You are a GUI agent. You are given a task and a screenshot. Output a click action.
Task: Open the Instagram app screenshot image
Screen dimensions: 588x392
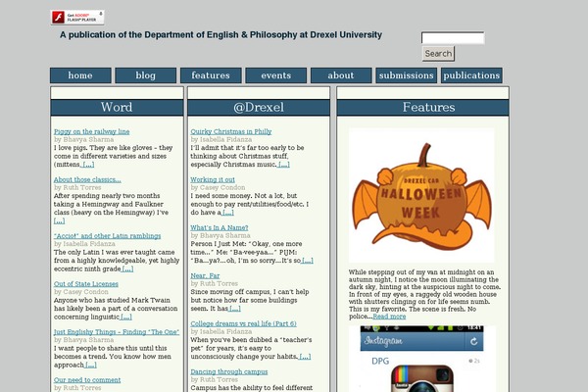[421, 359]
